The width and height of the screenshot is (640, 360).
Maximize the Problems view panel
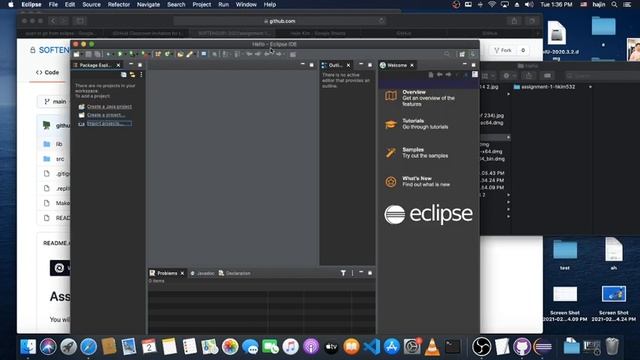370,273
